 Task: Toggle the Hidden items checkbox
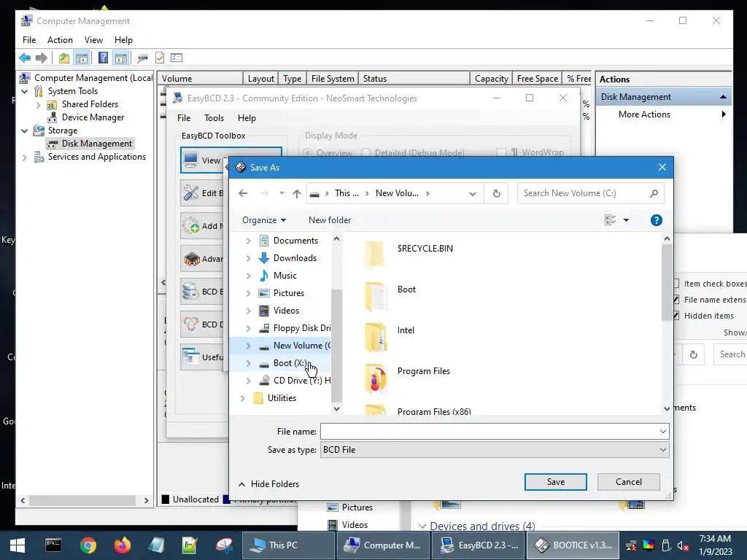676,316
